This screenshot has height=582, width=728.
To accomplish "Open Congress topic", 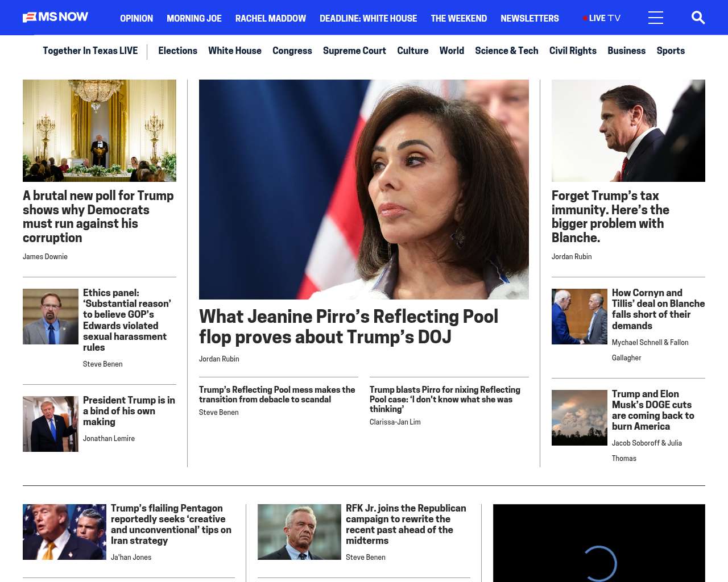I will pos(292,51).
